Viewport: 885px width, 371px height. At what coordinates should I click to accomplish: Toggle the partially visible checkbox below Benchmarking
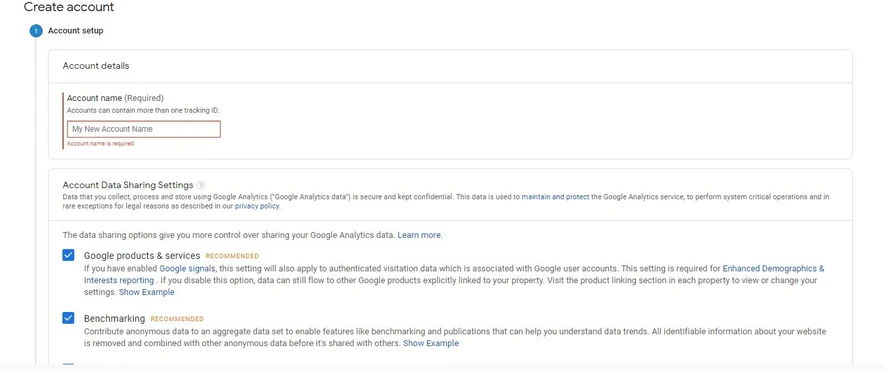click(68, 366)
